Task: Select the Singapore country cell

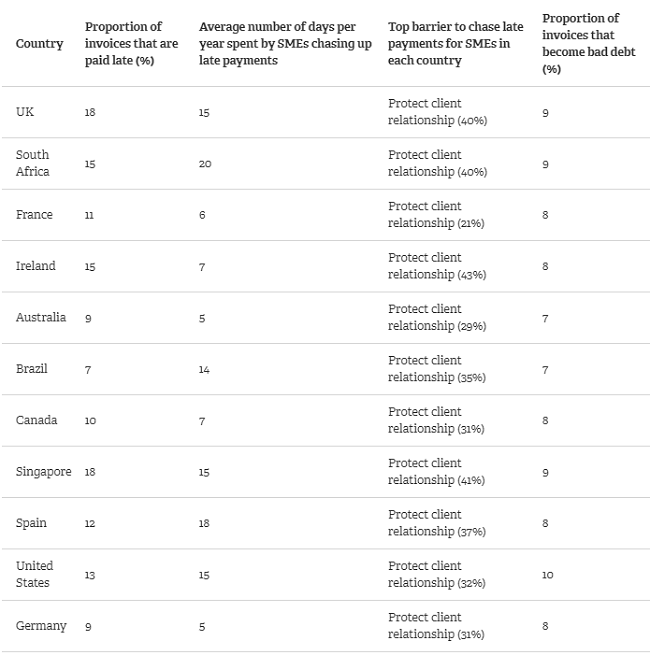Action: 43,471
